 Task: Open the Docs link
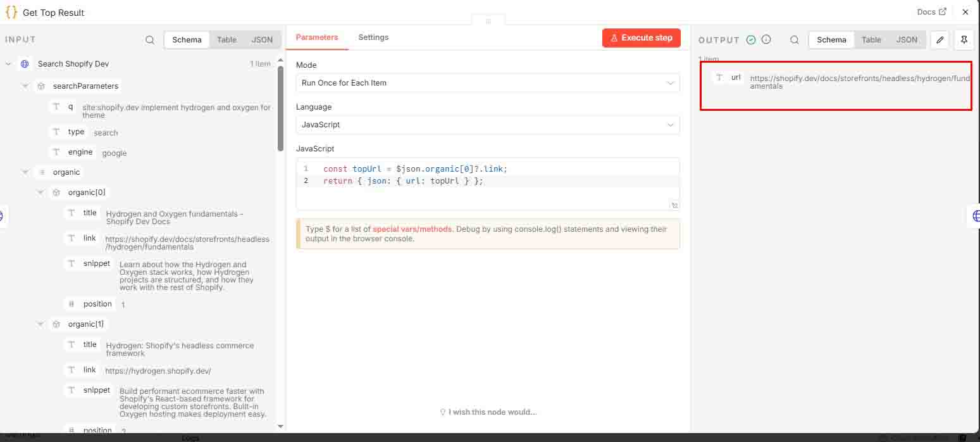(931, 12)
